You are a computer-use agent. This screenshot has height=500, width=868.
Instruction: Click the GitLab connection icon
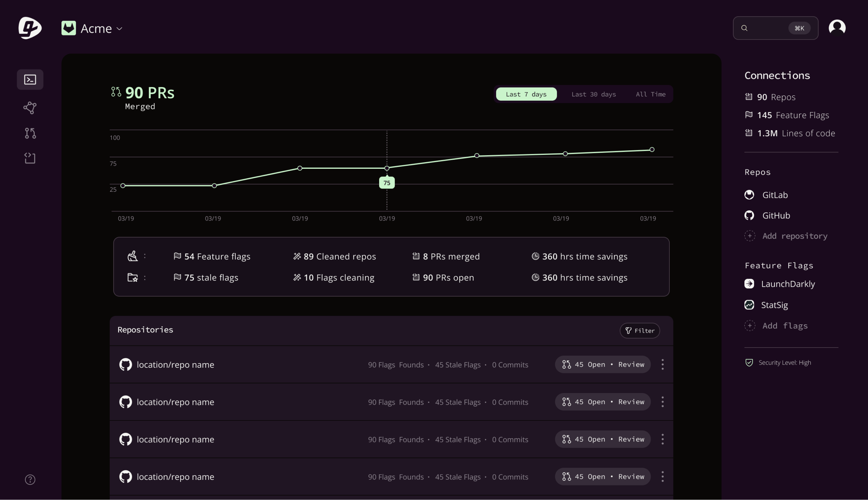749,195
